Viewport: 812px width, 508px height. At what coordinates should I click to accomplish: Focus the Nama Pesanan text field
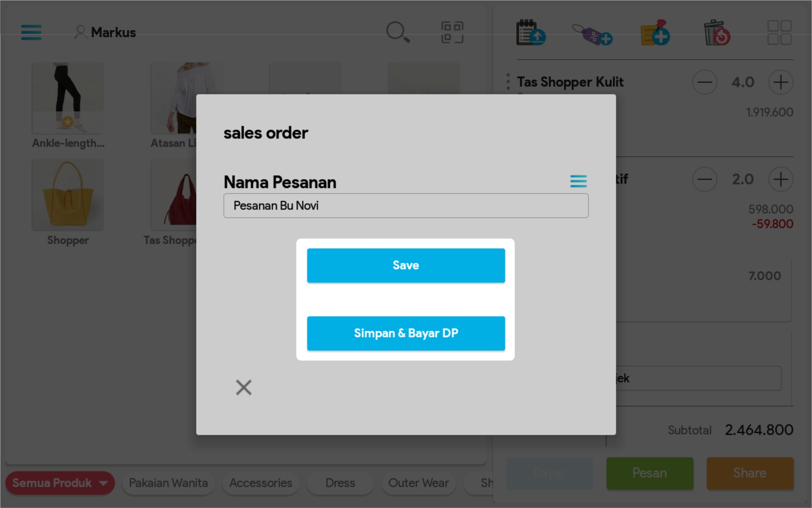point(406,206)
